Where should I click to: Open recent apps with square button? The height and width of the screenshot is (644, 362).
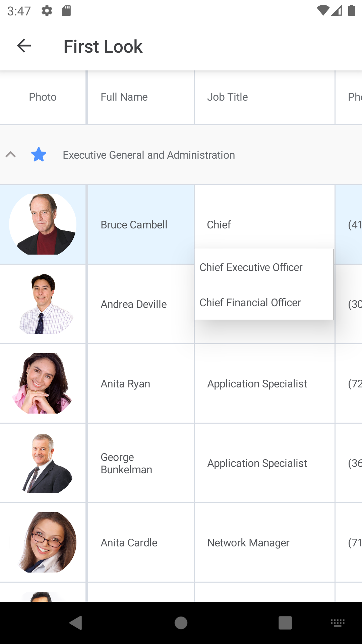point(285,623)
